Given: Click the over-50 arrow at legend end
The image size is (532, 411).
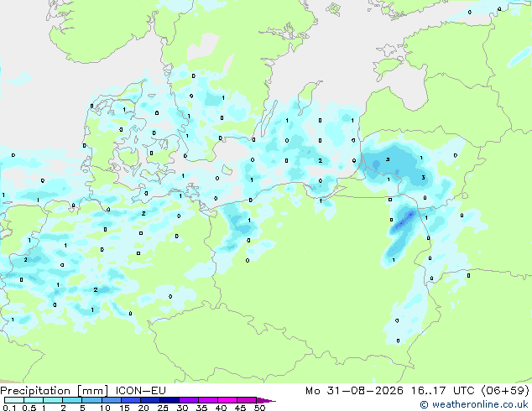Looking at the screenshot, I should 266,400.
